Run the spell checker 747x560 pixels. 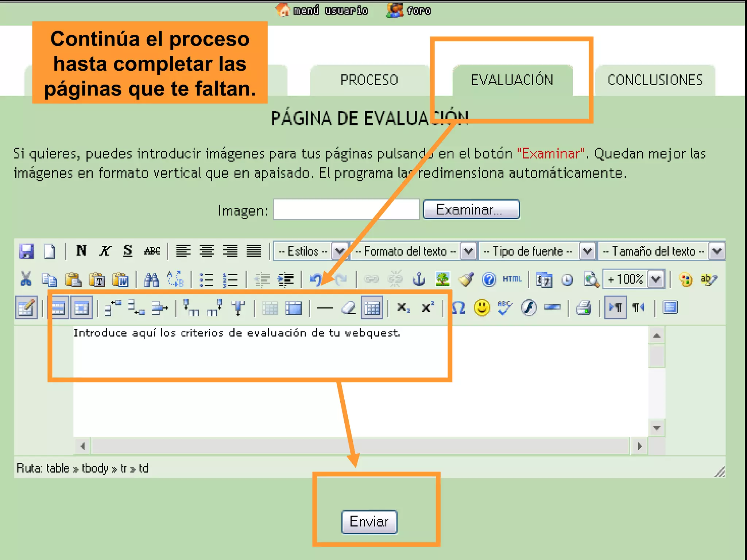505,308
